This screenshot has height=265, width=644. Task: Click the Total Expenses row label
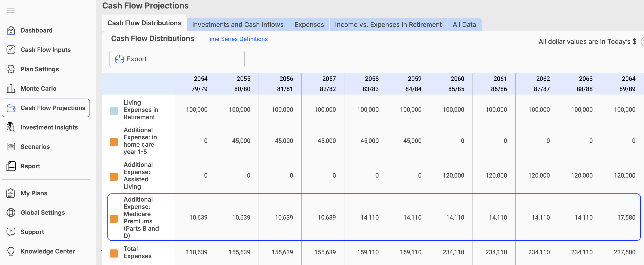[x=138, y=252]
